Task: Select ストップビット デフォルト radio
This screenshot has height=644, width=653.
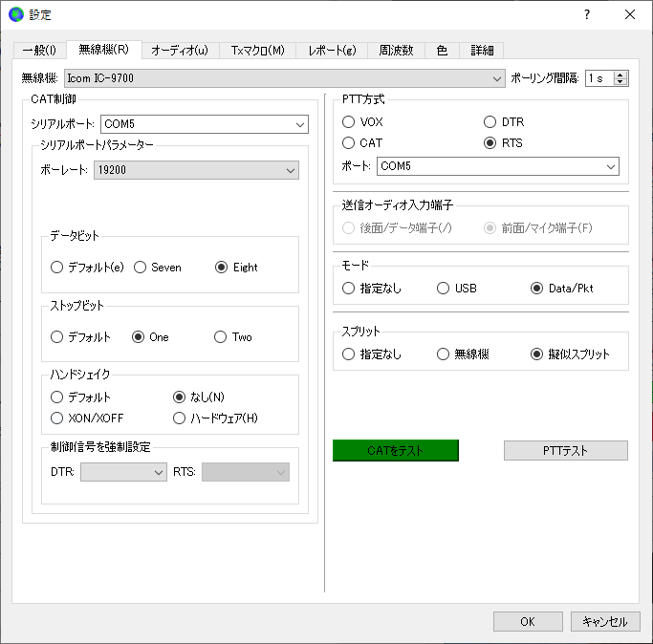Action: [80, 336]
